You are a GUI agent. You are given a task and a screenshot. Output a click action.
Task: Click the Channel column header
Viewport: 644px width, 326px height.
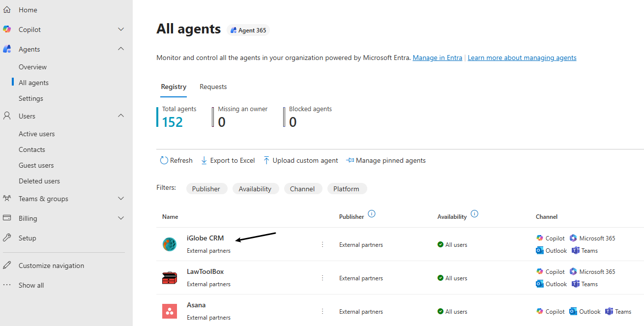point(547,217)
